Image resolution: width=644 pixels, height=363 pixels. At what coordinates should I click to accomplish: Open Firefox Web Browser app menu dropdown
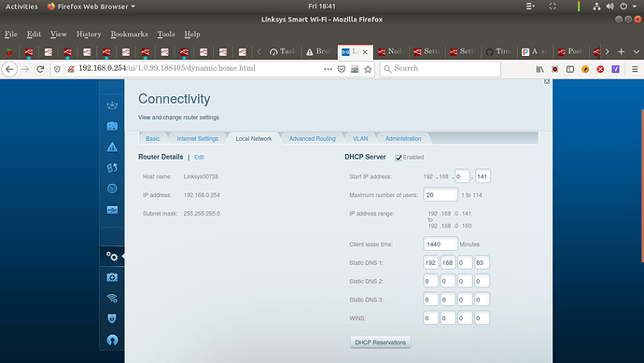91,7
